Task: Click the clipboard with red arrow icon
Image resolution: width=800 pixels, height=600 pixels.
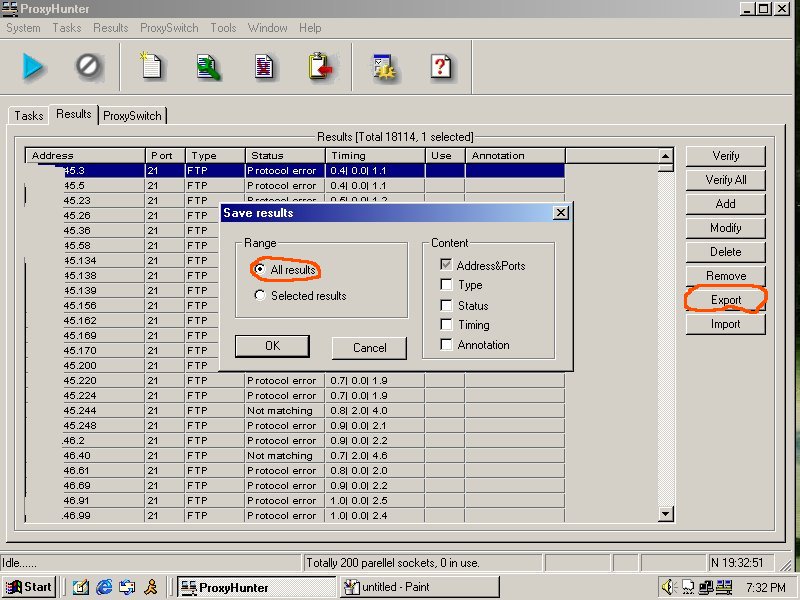Action: click(x=320, y=67)
